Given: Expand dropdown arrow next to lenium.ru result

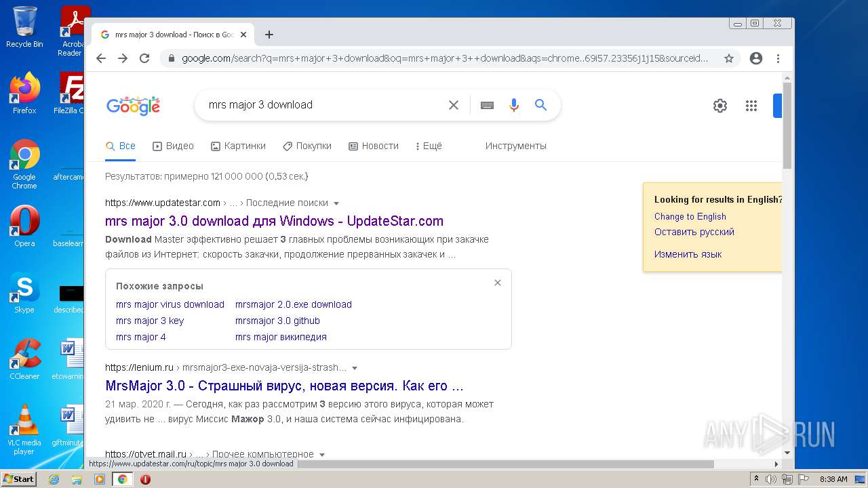Looking at the screenshot, I should tap(355, 368).
